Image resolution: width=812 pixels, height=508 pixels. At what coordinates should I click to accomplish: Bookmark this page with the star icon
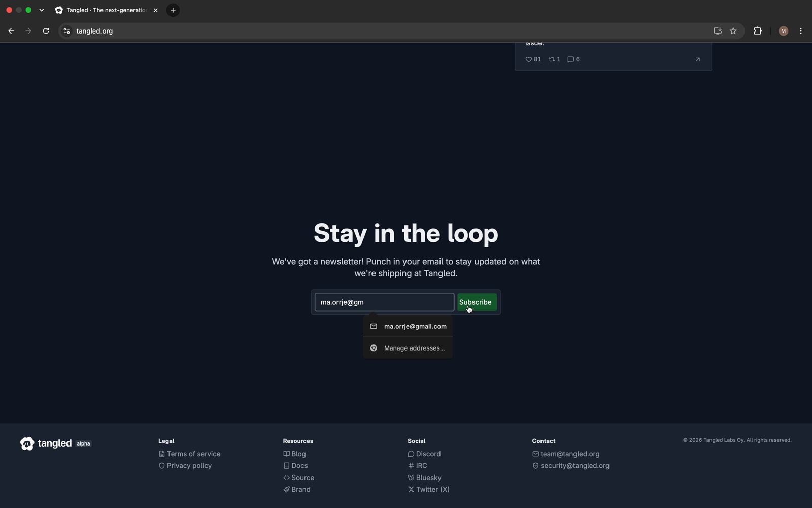click(733, 31)
